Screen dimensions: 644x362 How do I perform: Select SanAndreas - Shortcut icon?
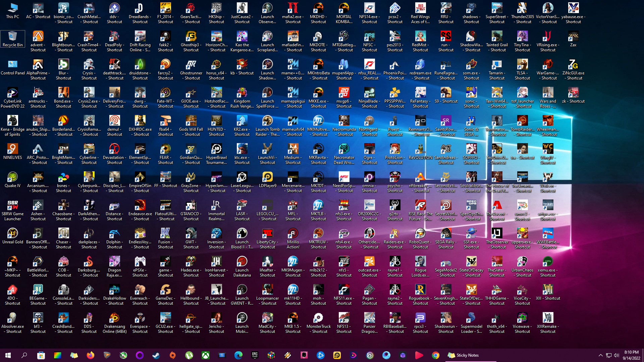coord(446,154)
